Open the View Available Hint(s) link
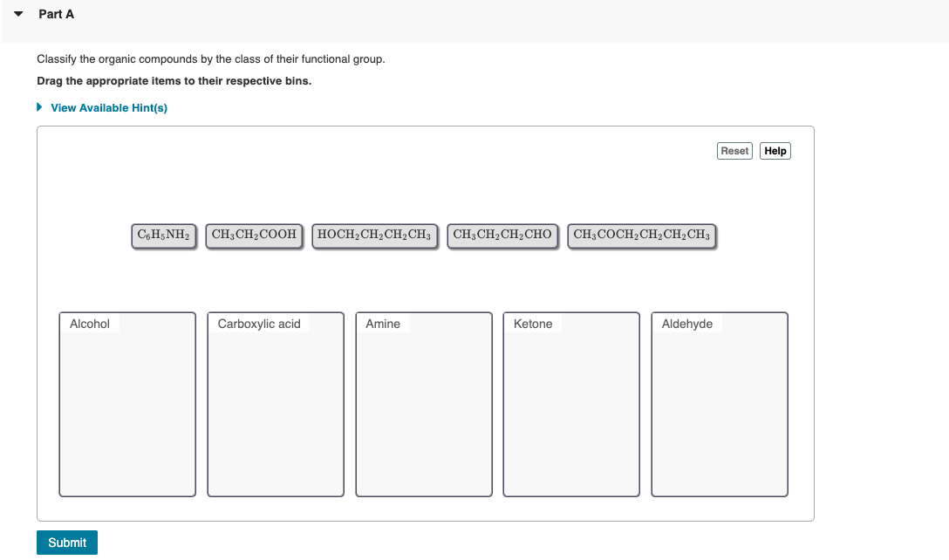Viewport: 949px width, 560px height. (108, 107)
